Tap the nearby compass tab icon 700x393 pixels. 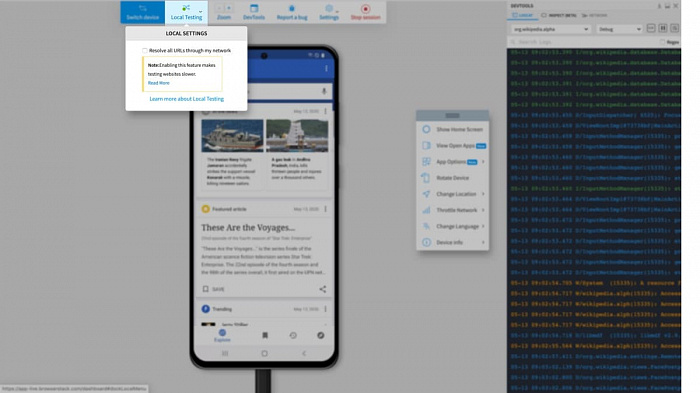321,335
